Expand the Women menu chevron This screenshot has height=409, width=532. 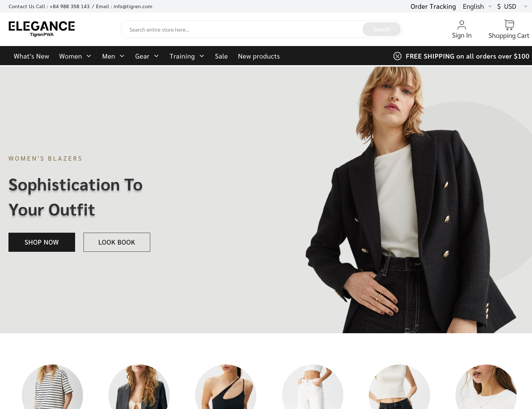[89, 56]
